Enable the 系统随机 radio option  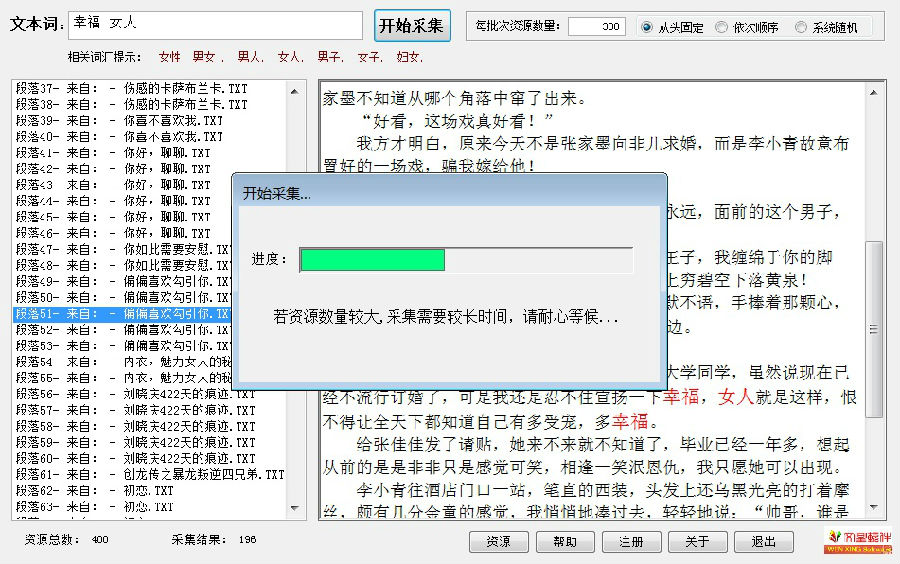click(x=801, y=27)
